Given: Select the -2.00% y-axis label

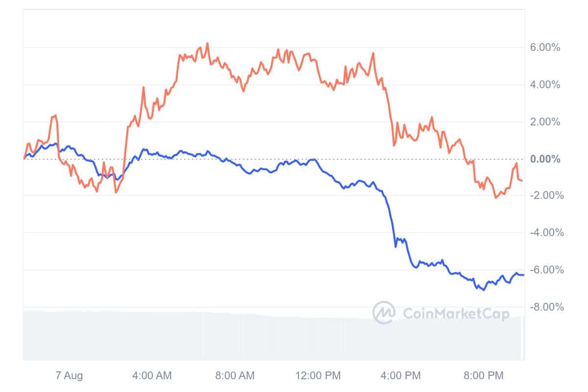Looking at the screenshot, I should point(544,196).
